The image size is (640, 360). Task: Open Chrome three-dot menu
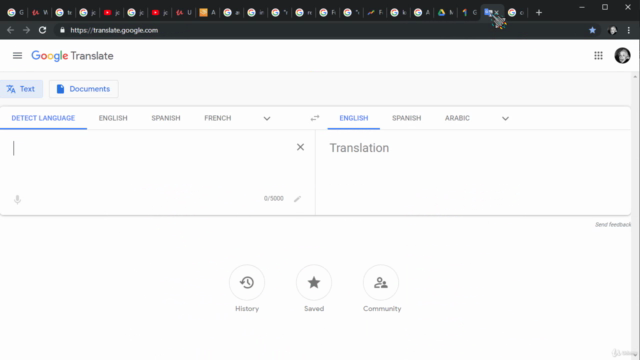[x=629, y=30]
